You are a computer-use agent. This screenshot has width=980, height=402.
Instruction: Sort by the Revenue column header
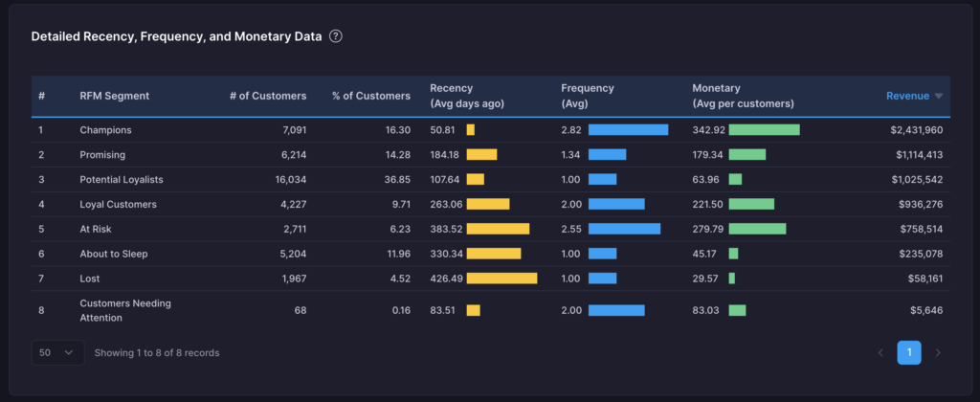click(907, 97)
